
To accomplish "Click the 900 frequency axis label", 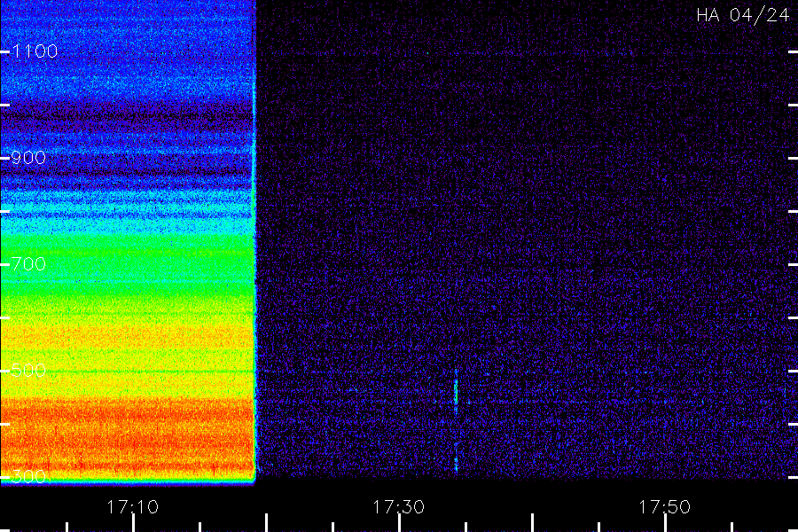I will (x=28, y=158).
